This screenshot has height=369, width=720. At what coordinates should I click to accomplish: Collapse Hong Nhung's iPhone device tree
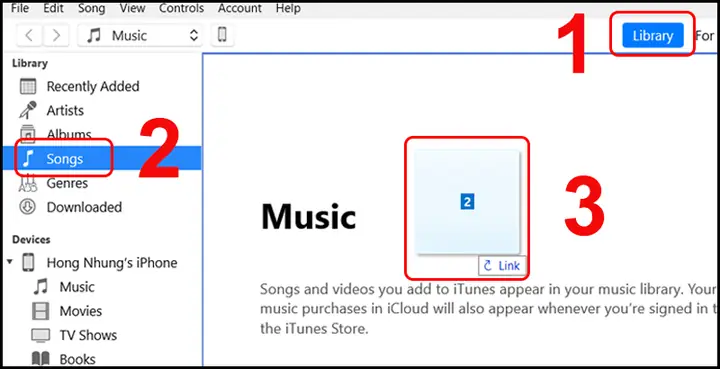10,262
